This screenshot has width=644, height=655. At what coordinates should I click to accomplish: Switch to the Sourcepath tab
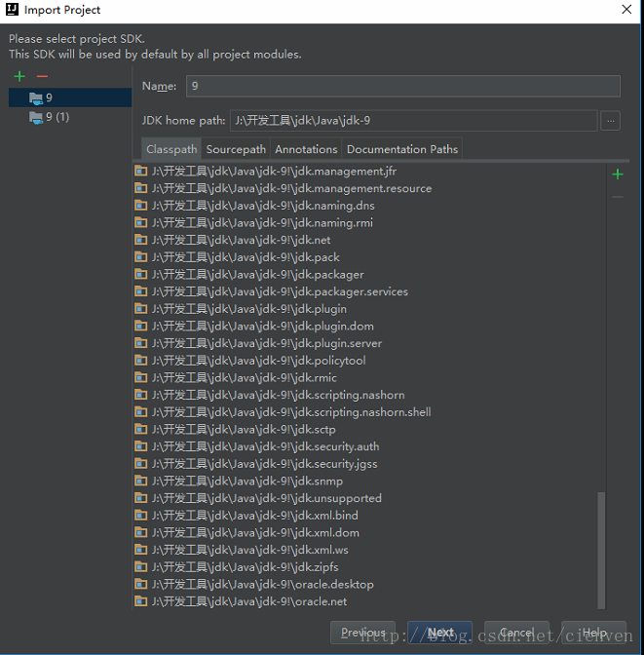point(236,149)
